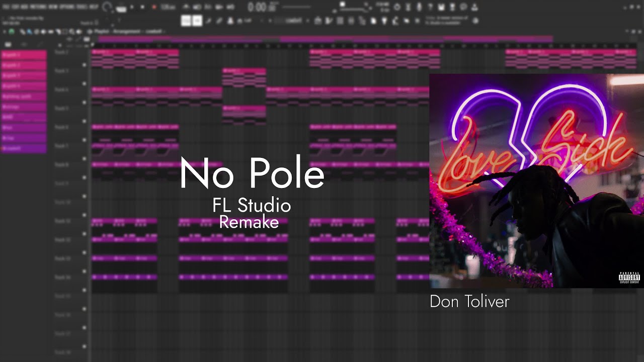Mute Track 11 in the playlist
This screenshot has width=644, height=362.
click(84, 234)
